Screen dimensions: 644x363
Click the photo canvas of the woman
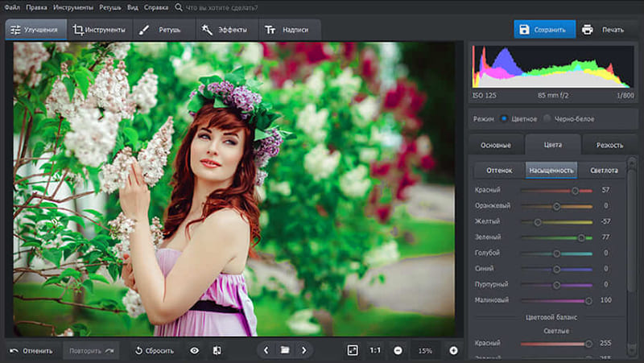tap(234, 189)
